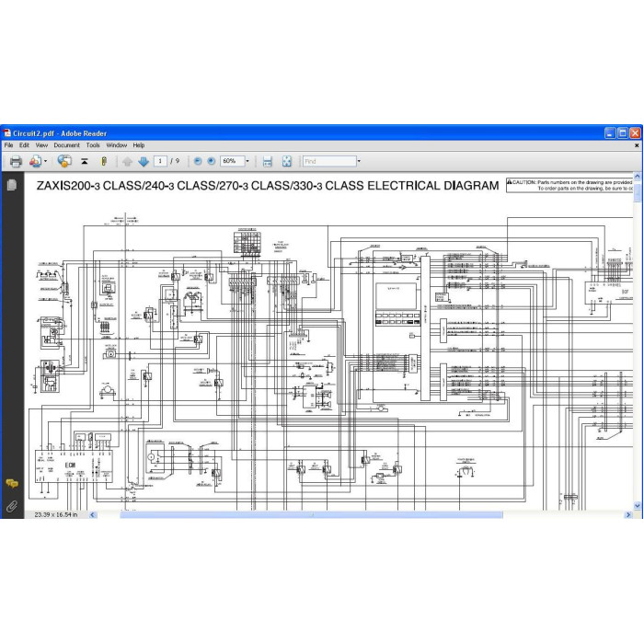
Task: Open the View menu
Action: tap(41, 145)
